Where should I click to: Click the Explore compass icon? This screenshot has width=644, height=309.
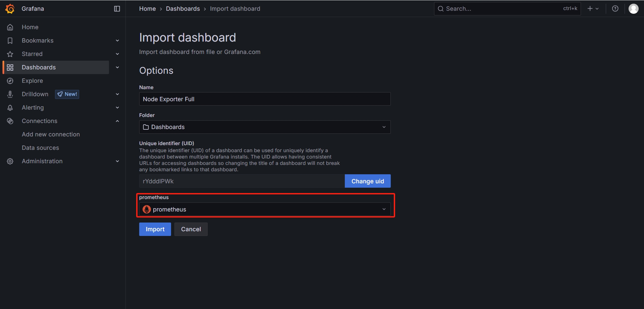click(x=10, y=81)
